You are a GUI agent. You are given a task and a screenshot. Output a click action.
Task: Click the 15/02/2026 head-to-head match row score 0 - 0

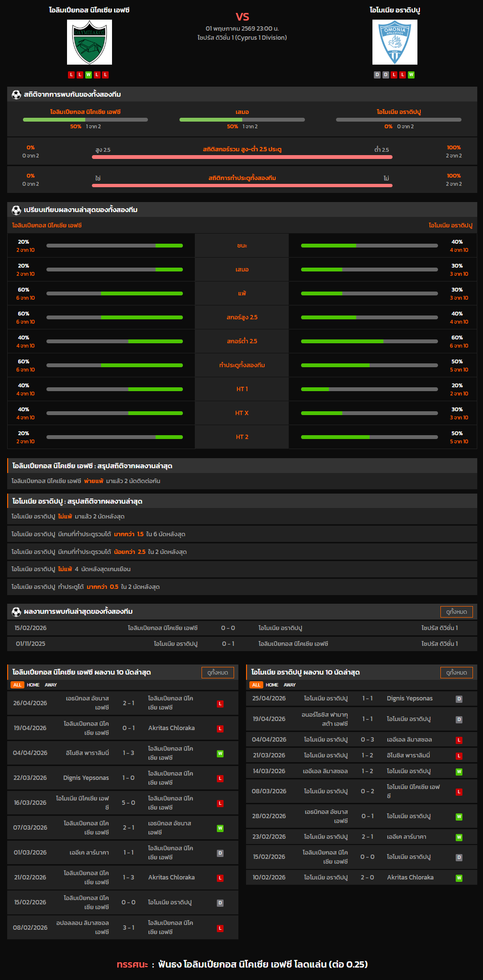tap(228, 628)
